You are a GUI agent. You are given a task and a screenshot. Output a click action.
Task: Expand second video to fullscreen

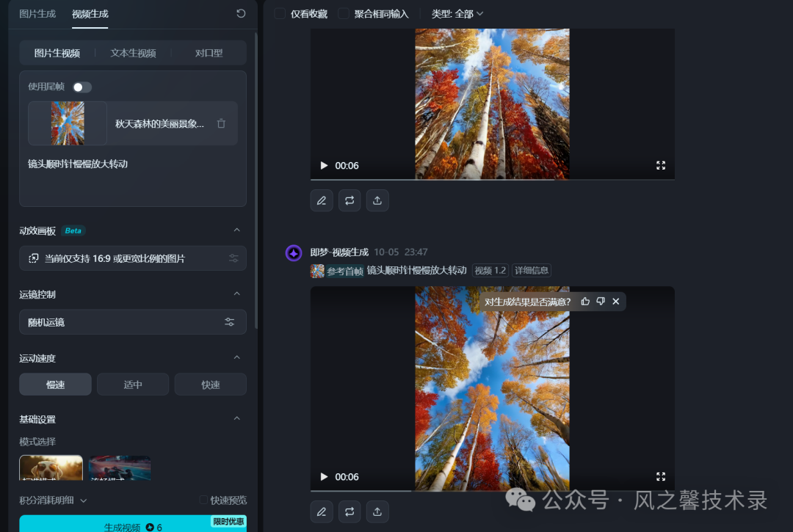[x=661, y=477]
